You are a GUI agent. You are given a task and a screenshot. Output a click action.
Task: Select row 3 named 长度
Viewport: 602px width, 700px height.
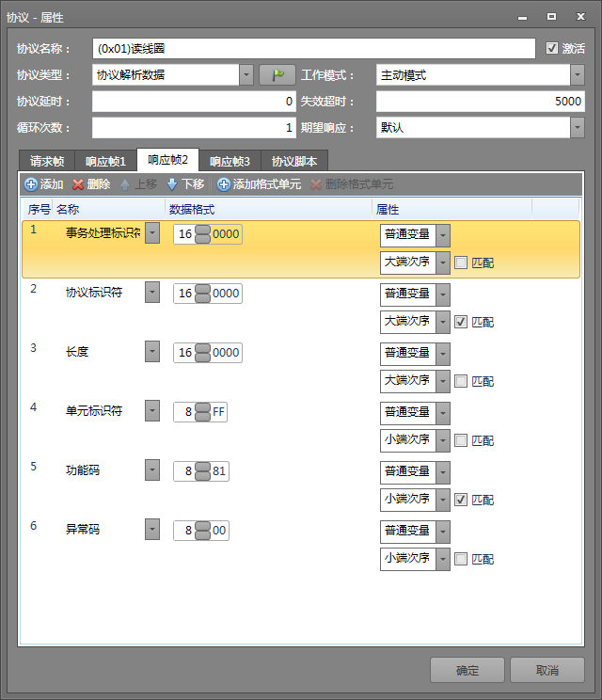(x=301, y=368)
